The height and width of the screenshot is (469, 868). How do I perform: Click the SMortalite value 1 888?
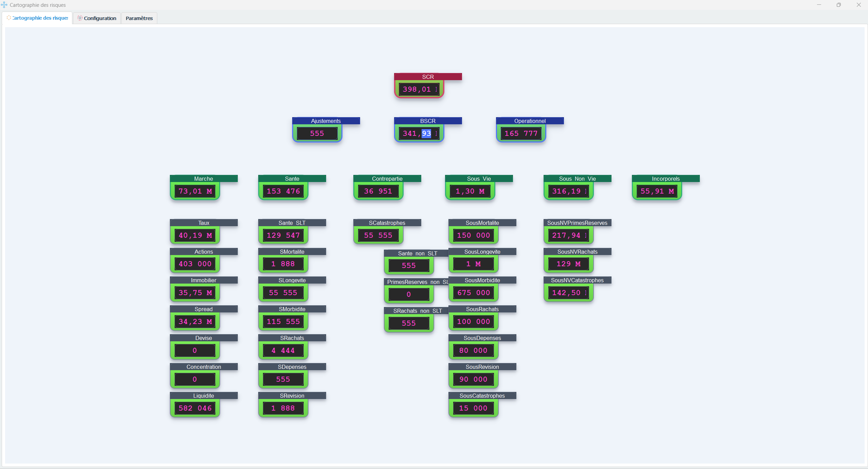click(283, 264)
